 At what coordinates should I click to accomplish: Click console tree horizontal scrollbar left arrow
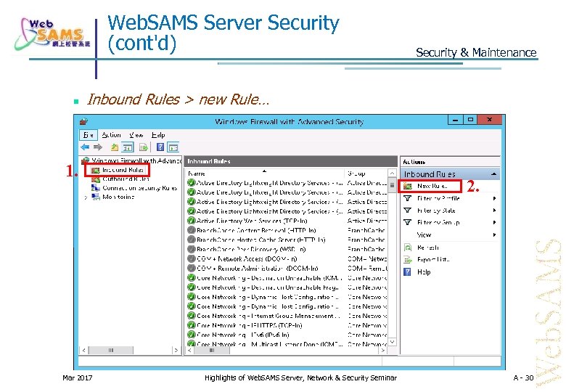[83, 350]
